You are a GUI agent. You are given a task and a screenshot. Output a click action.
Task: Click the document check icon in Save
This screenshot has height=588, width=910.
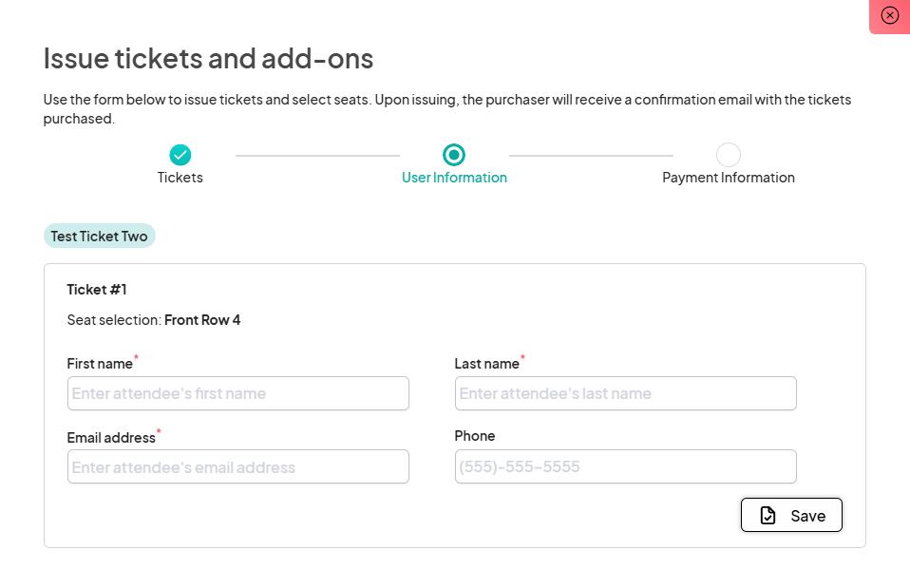click(x=768, y=516)
